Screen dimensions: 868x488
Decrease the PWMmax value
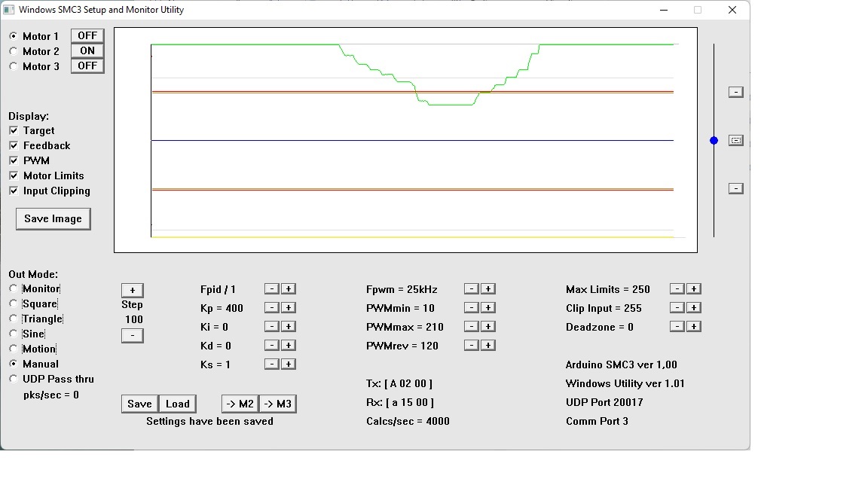(472, 326)
